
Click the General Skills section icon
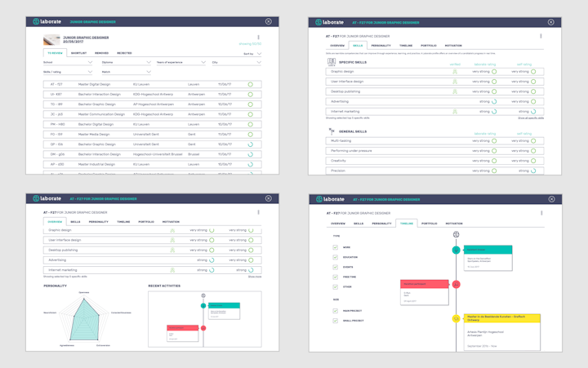332,131
